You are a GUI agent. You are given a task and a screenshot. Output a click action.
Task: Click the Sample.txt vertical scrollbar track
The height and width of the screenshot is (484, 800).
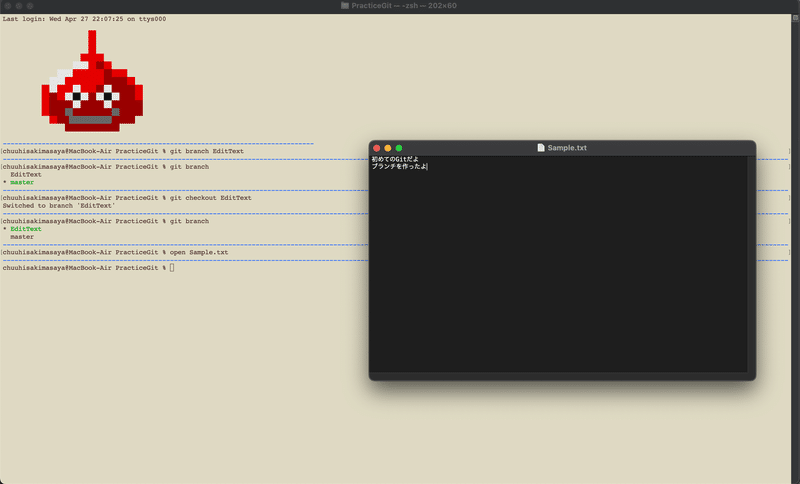[x=751, y=264]
